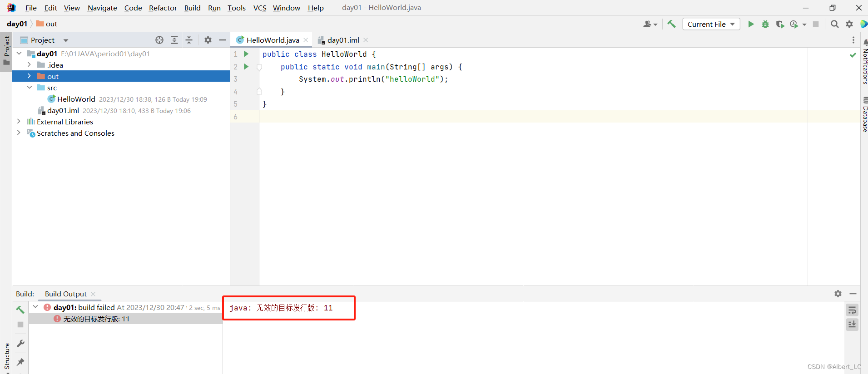The width and height of the screenshot is (868, 374).
Task: Click wrench icon in Build panel sidebar
Action: [20, 344]
